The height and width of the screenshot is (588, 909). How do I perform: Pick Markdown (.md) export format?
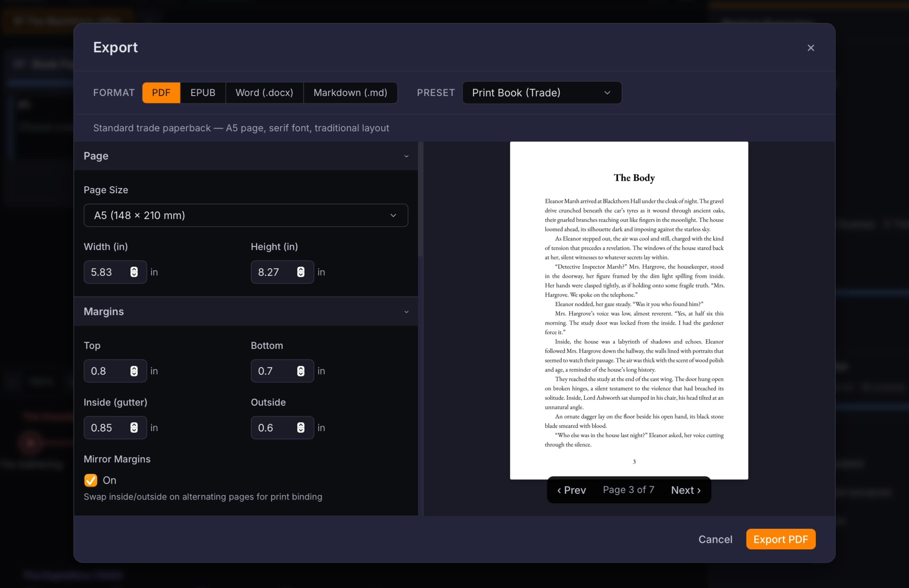(350, 92)
